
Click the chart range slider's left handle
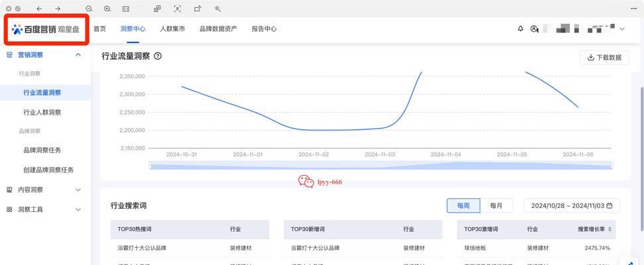pos(150,165)
